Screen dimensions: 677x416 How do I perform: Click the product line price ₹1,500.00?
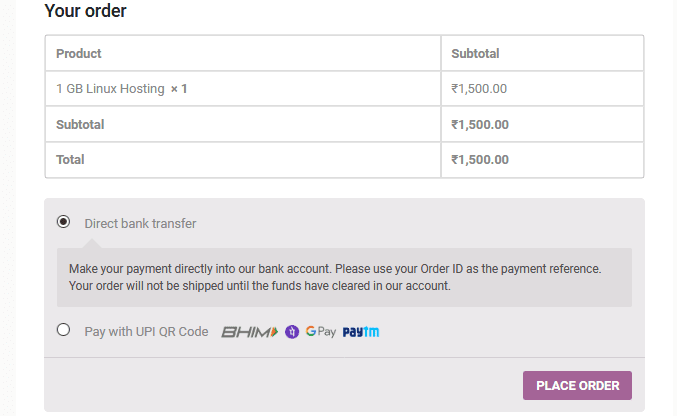pyautogui.click(x=479, y=89)
